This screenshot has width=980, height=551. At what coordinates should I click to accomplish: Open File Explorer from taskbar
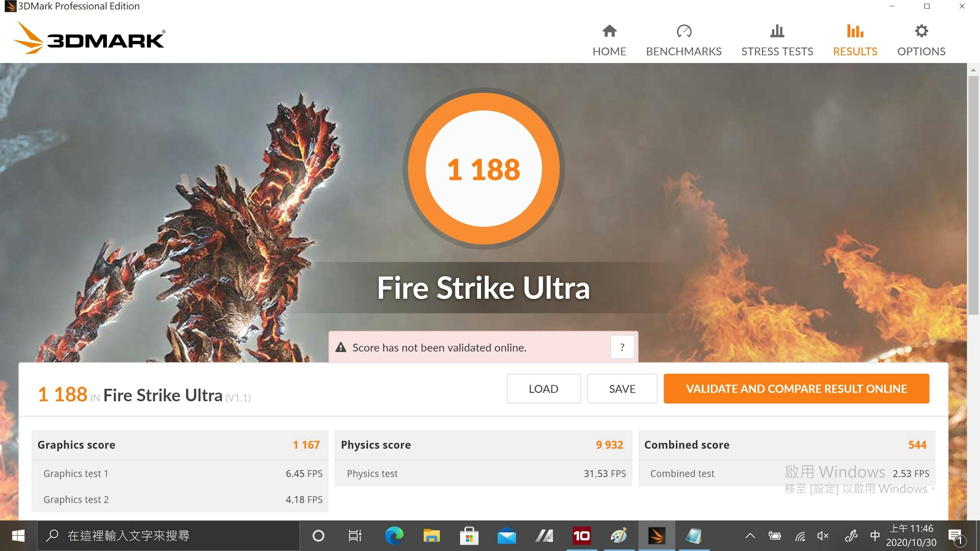pyautogui.click(x=431, y=536)
